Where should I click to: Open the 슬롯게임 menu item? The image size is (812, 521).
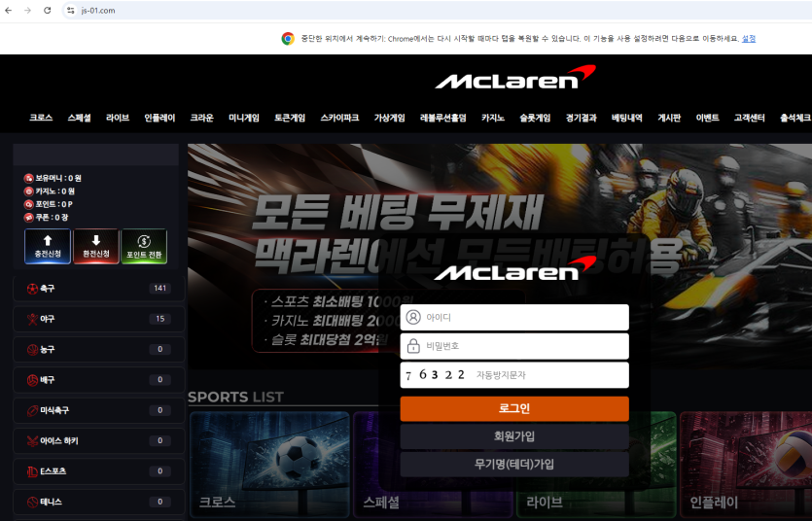pos(535,118)
